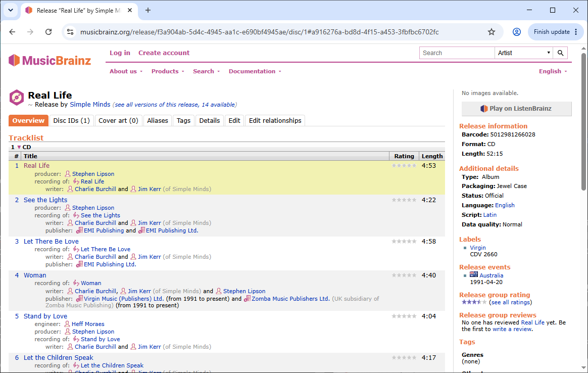The width and height of the screenshot is (588, 373).
Task: Rate track 1 Real Life with stars
Action: (404, 165)
